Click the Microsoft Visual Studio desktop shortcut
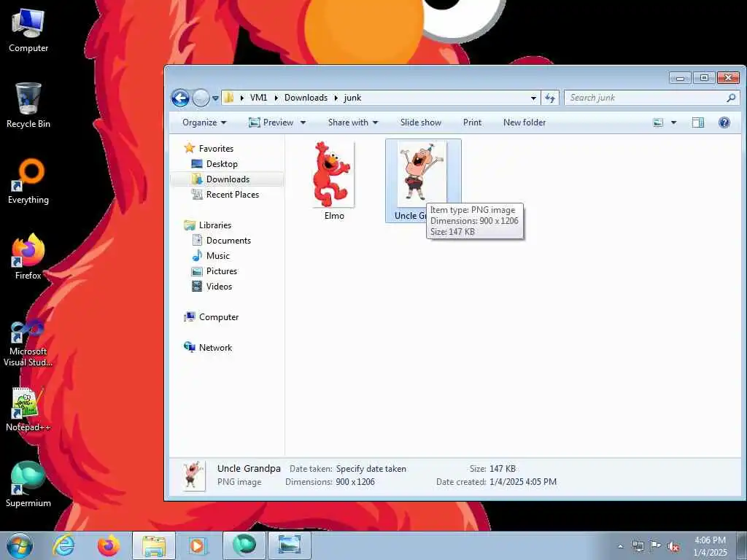Viewport: 747px width, 560px height. pyautogui.click(x=28, y=343)
